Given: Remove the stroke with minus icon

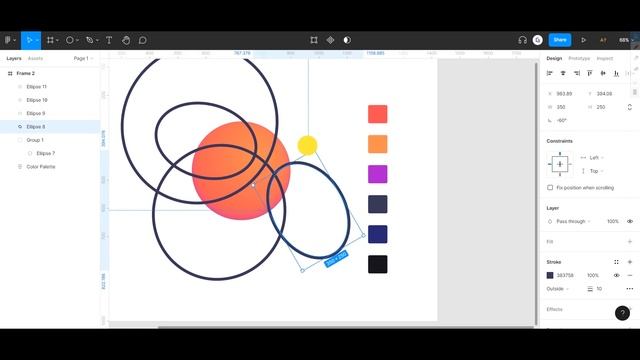Looking at the screenshot, I should point(630,276).
